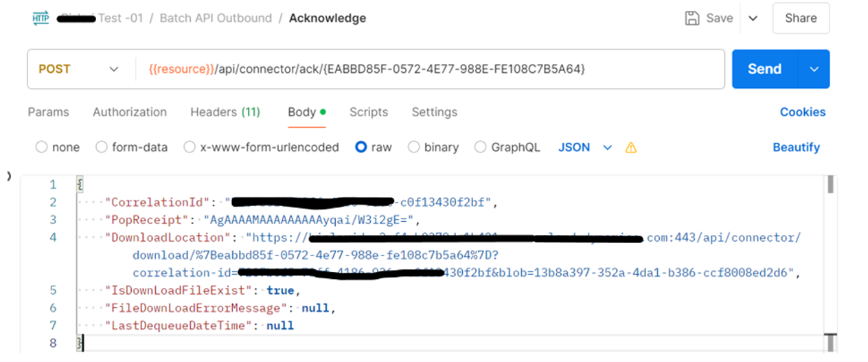Viewport: 868px width, 362px height.
Task: Open the JSON format dropdown
Action: (584, 147)
